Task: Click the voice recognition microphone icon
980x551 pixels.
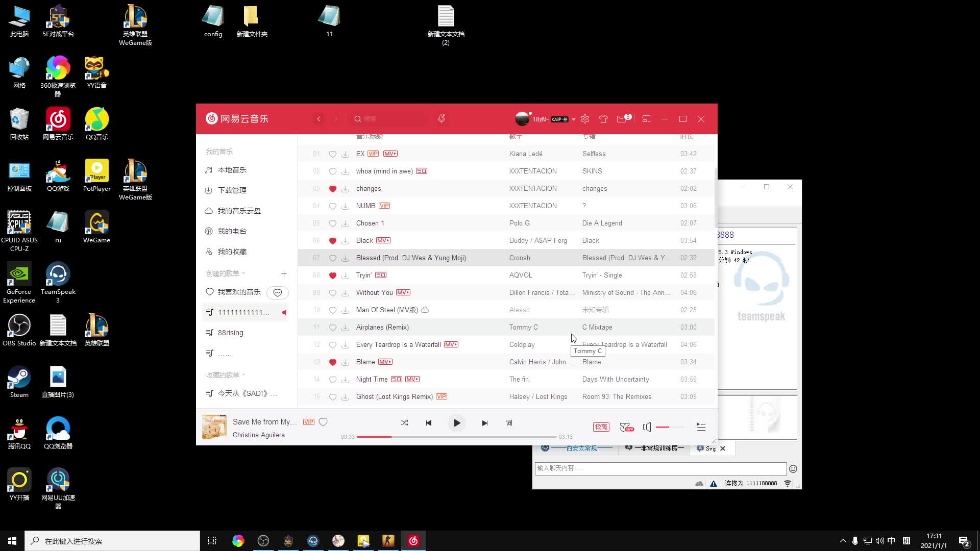Action: tap(442, 119)
